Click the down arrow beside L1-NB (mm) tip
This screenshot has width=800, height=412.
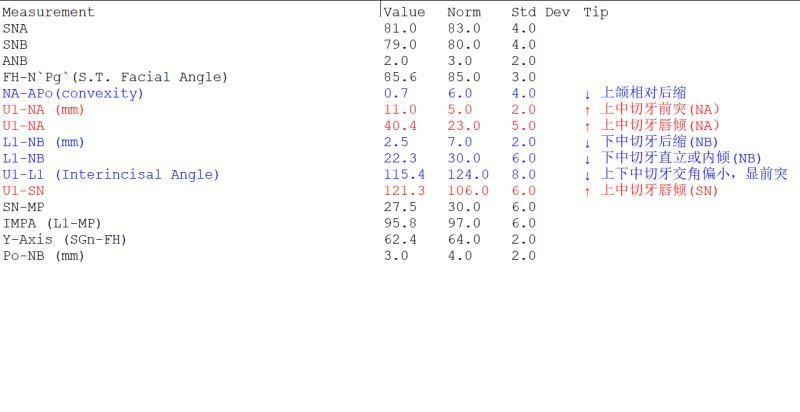pos(587,143)
